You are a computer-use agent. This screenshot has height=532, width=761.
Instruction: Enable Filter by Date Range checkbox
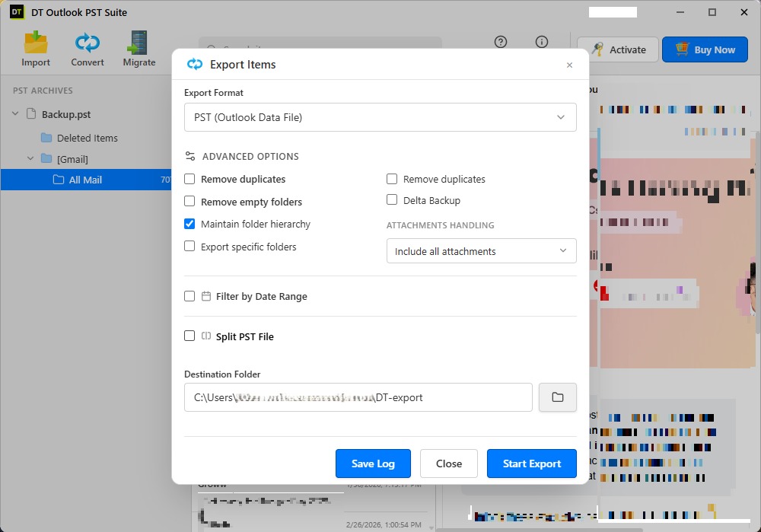click(x=189, y=296)
